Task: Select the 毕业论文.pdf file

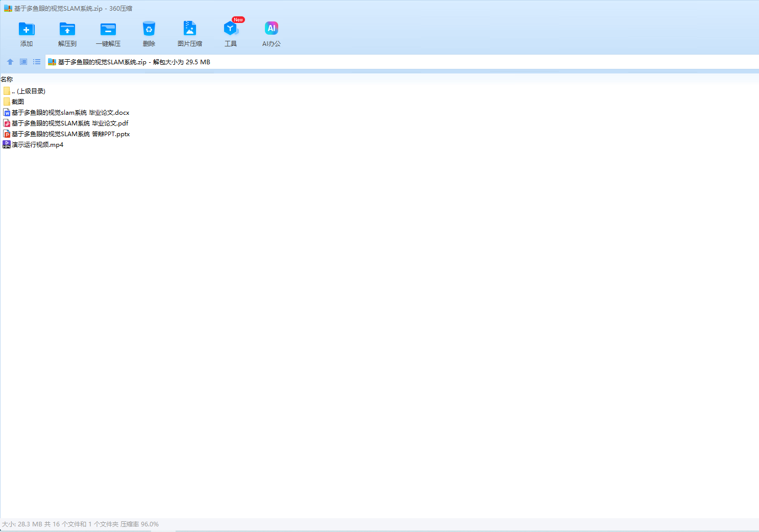Action: coord(70,123)
